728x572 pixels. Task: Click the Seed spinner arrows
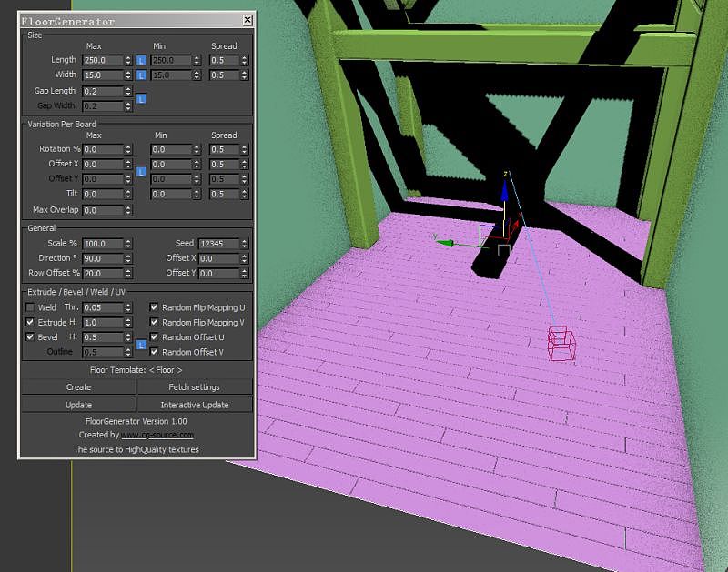coord(244,244)
